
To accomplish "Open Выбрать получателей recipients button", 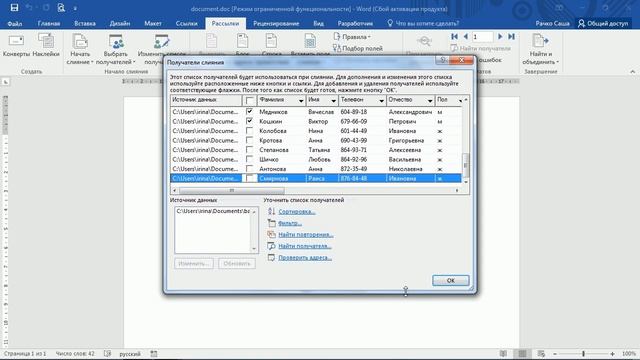I will 116,49.
